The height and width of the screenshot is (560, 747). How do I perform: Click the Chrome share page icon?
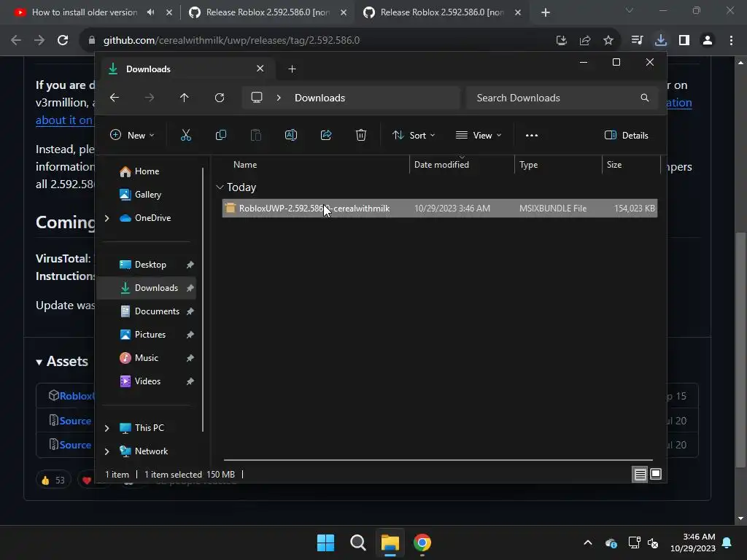(x=585, y=41)
